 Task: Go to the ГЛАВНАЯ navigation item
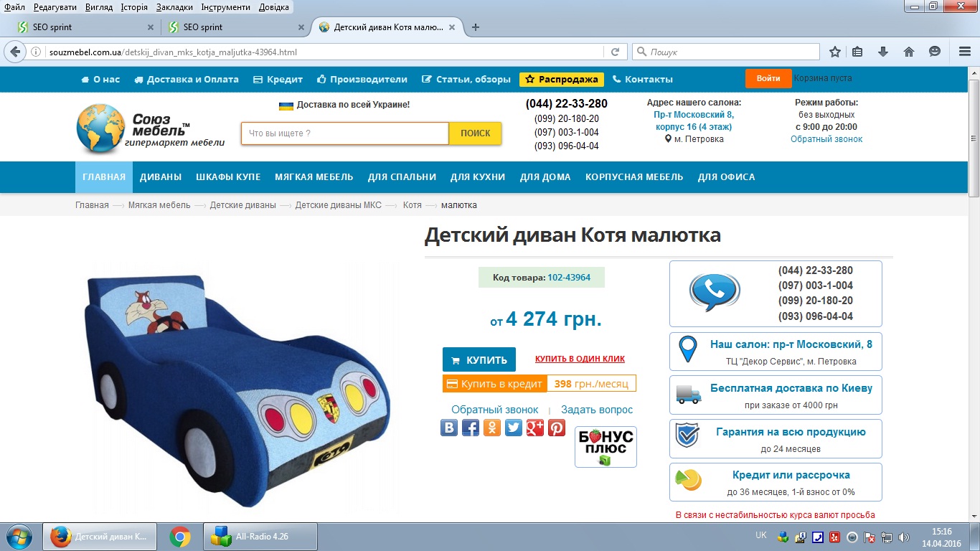104,177
